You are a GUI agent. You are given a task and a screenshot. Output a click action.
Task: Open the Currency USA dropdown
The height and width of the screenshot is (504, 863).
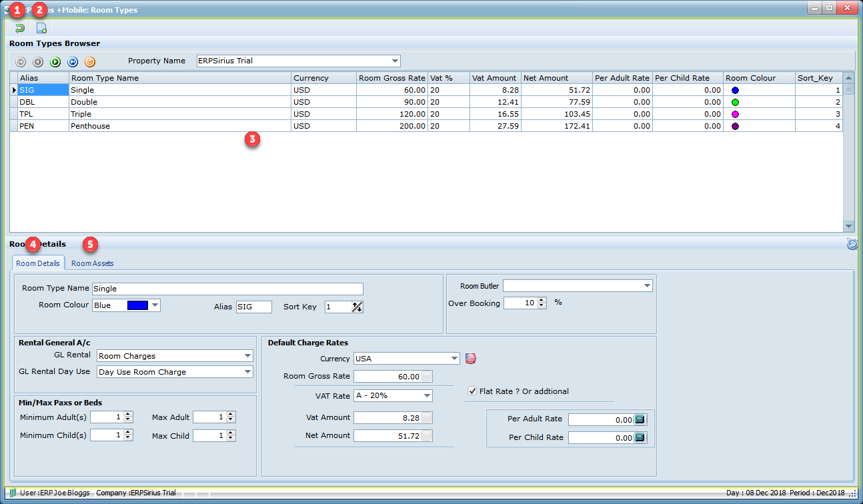point(454,359)
